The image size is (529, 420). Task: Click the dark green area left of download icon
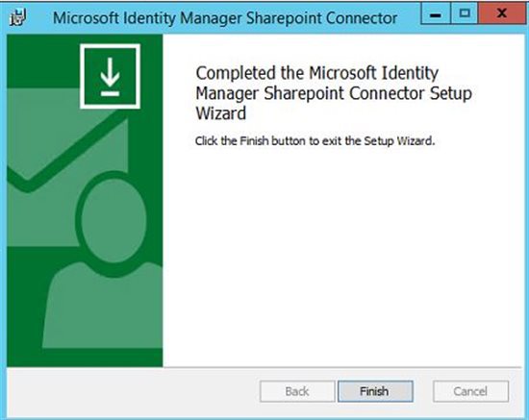[43, 61]
